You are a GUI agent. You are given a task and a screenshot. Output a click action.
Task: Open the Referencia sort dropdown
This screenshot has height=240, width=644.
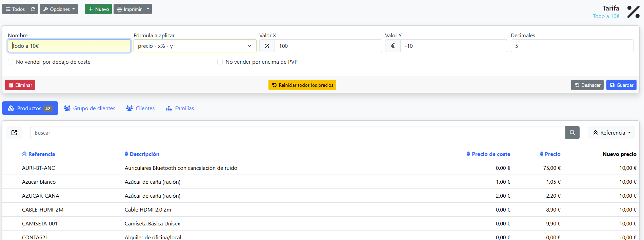(611, 133)
